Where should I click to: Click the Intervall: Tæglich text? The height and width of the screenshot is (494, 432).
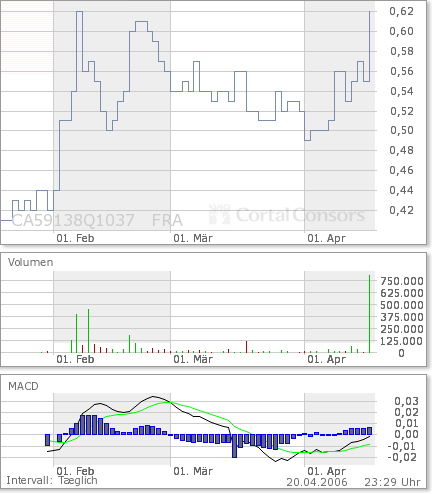pyautogui.click(x=52, y=480)
